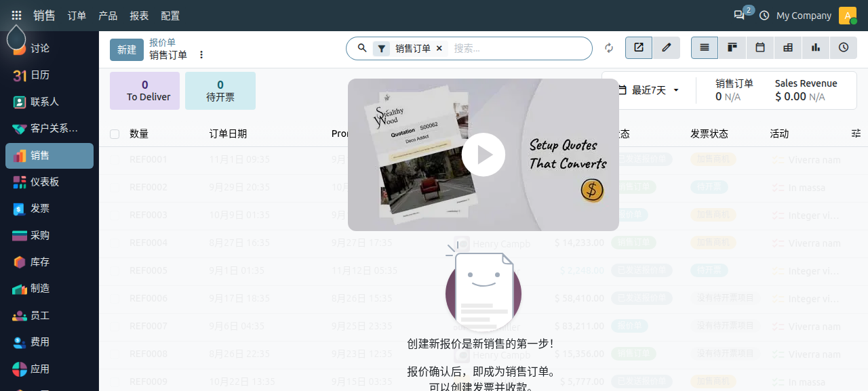Open 联系人 from the sidebar
This screenshot has width=868, height=391.
tap(50, 102)
